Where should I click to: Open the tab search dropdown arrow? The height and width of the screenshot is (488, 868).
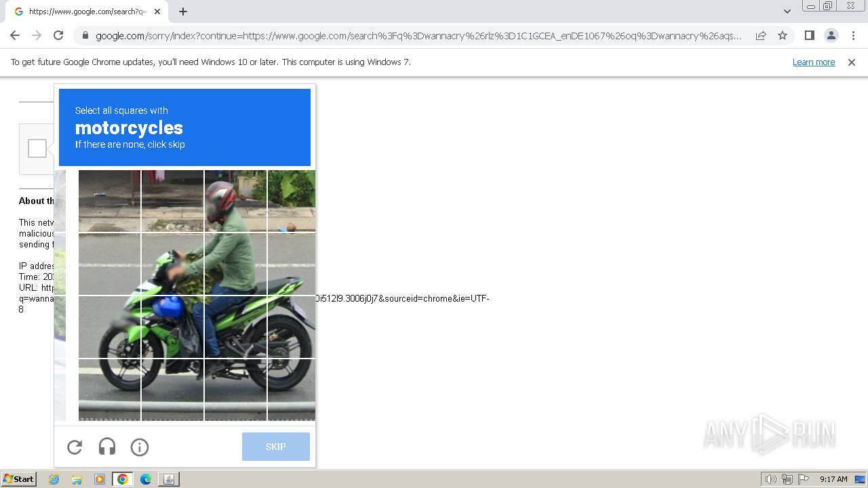click(787, 12)
